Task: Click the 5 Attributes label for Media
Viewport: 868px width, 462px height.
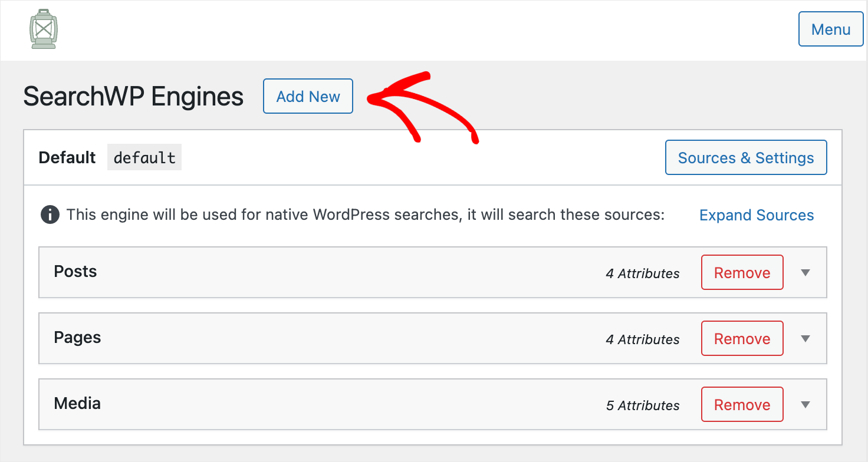Action: pyautogui.click(x=643, y=405)
